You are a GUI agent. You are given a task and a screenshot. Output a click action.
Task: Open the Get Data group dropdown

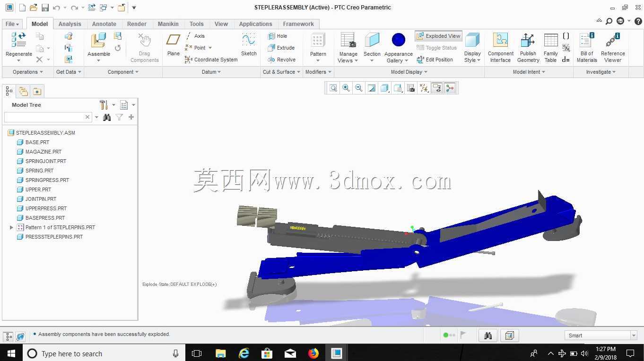point(69,72)
